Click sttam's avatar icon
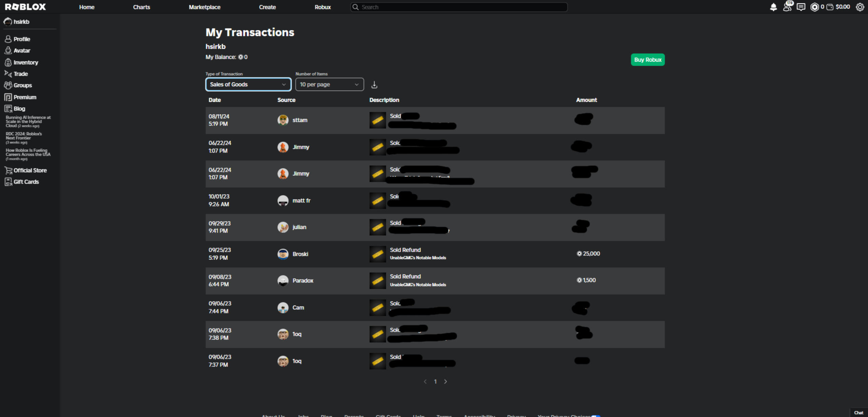The image size is (868, 417). pos(283,120)
